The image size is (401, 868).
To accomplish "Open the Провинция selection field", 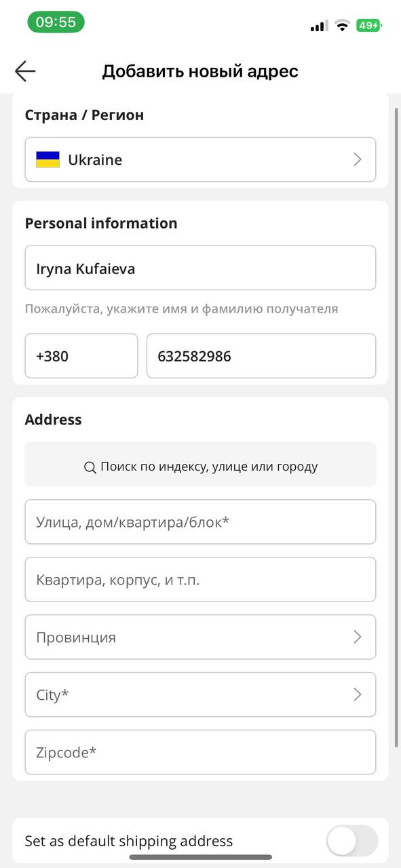I will point(200,637).
